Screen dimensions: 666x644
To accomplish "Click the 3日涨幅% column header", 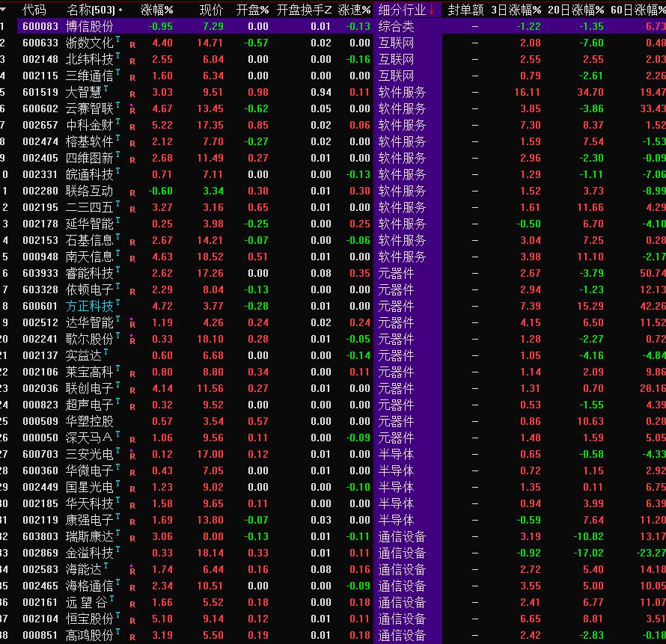I will (516, 10).
